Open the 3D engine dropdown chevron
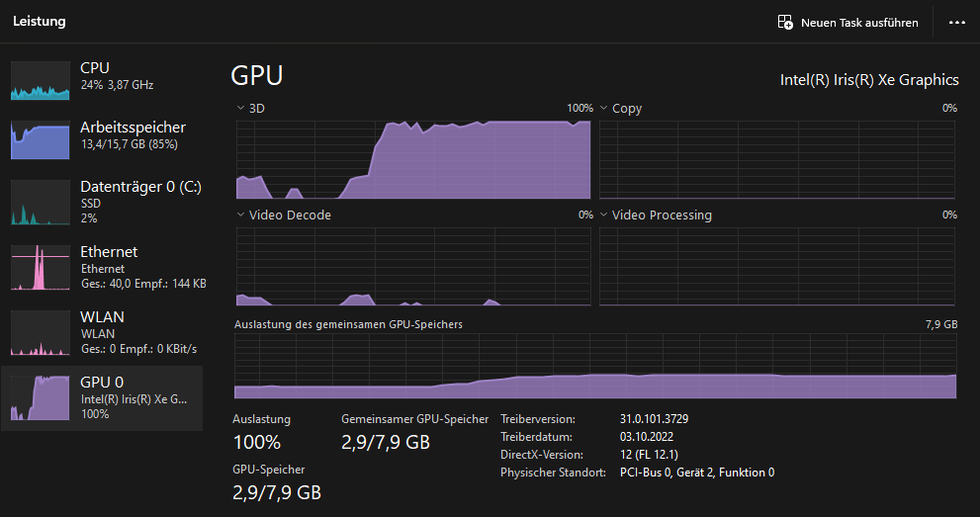 tap(240, 108)
